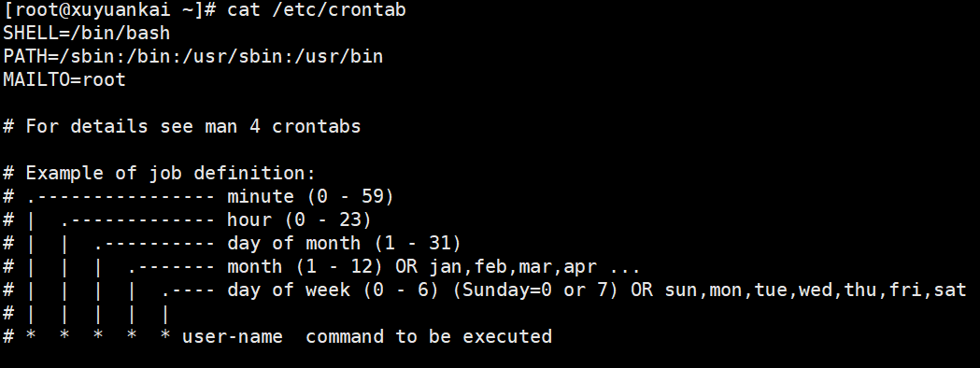This screenshot has height=368, width=980.
Task: Click the word 'crontabs' in comment
Action: click(317, 127)
